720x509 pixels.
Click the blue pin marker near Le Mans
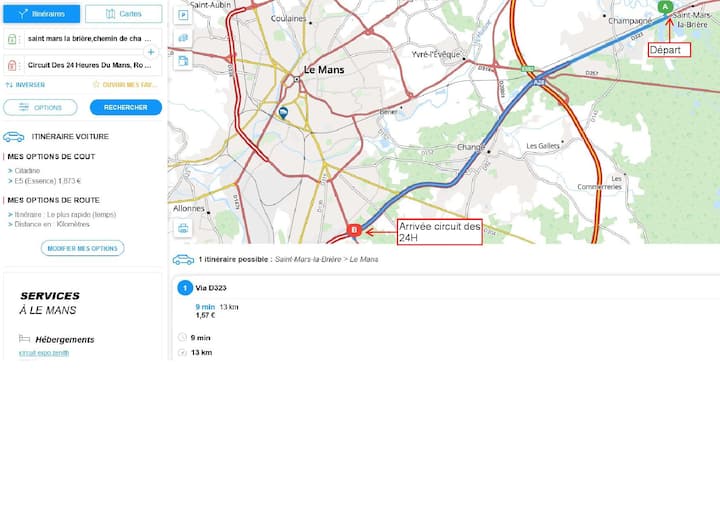[x=283, y=113]
